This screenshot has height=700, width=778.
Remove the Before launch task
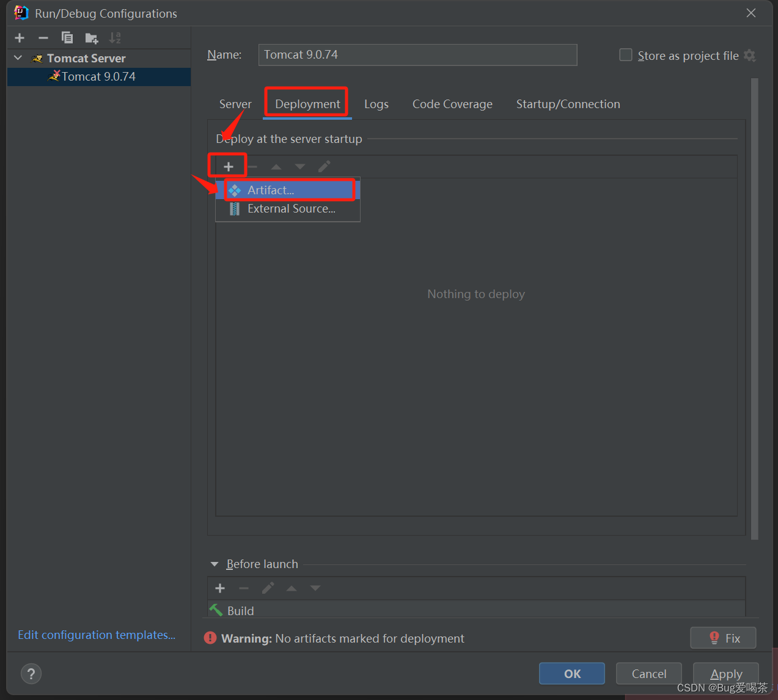(244, 588)
